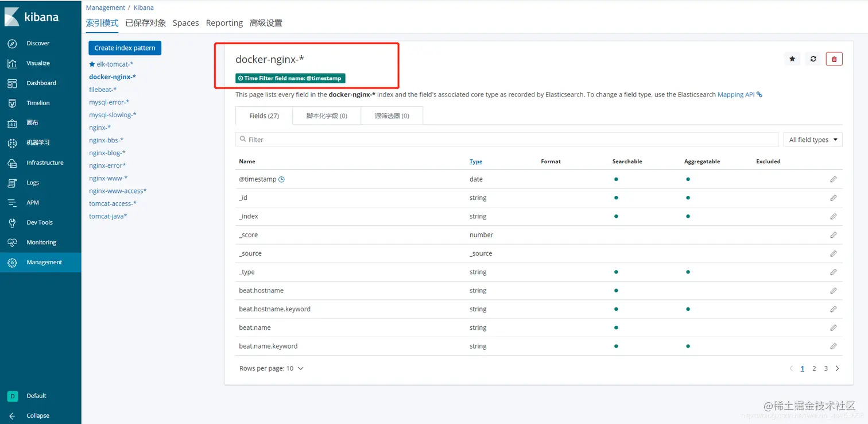Screen dimensions: 868x424
Task: Select the mysql-slowlog-* index pattern
Action: coord(113,115)
